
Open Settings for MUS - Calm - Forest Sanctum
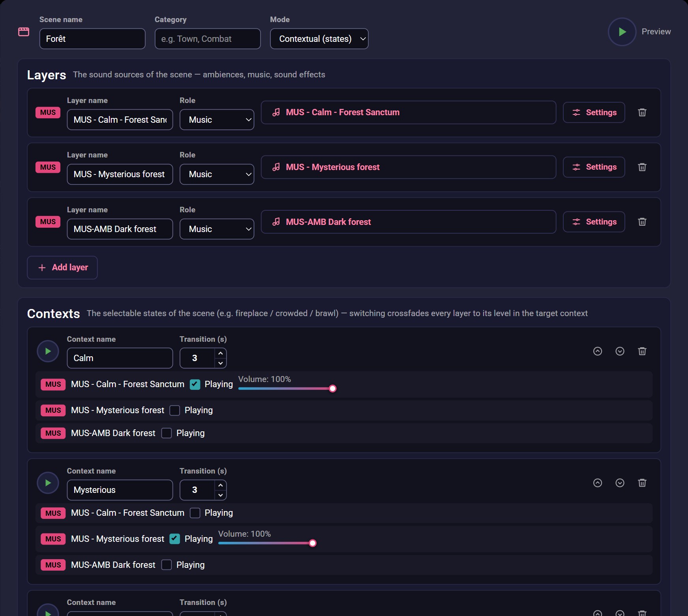(x=594, y=112)
